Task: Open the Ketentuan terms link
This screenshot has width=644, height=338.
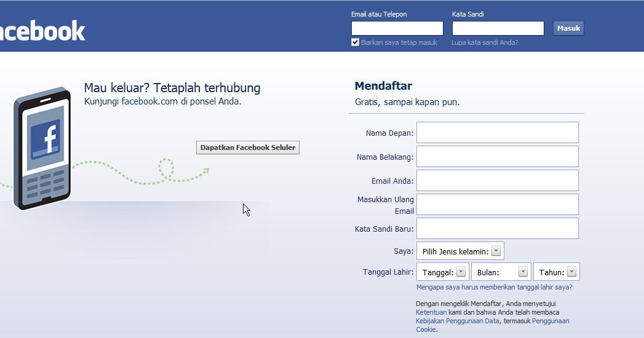Action: tap(431, 312)
